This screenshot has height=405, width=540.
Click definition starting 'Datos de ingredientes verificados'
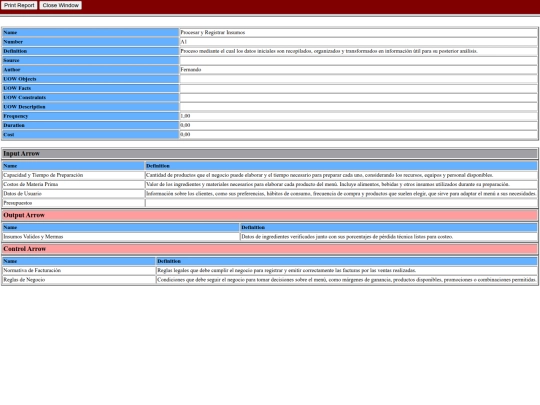click(x=347, y=237)
